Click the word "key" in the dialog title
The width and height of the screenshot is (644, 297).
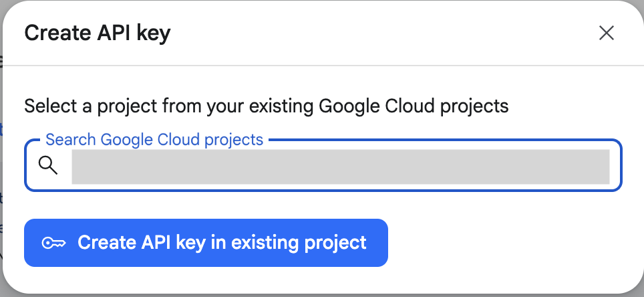152,33
